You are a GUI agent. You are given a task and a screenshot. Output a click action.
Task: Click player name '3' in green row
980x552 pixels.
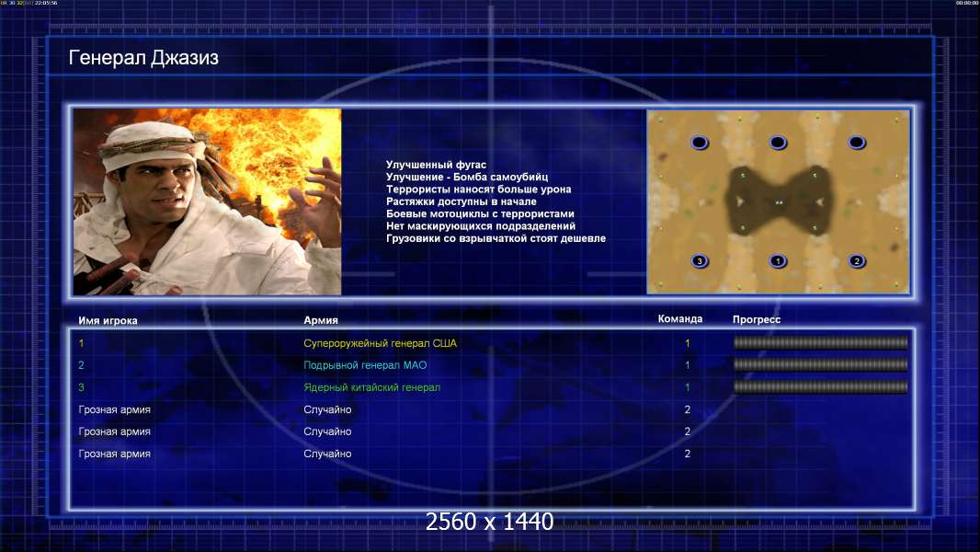tap(81, 387)
